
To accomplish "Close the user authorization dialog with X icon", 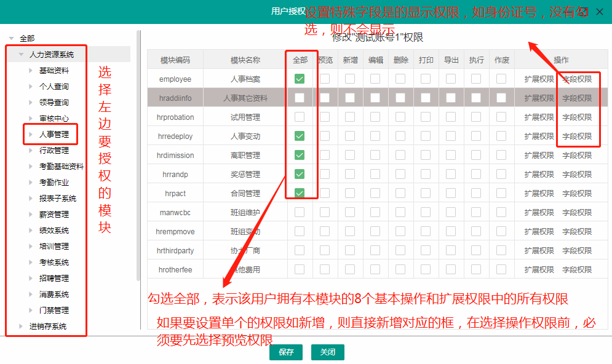I will pyautogui.click(x=600, y=12).
